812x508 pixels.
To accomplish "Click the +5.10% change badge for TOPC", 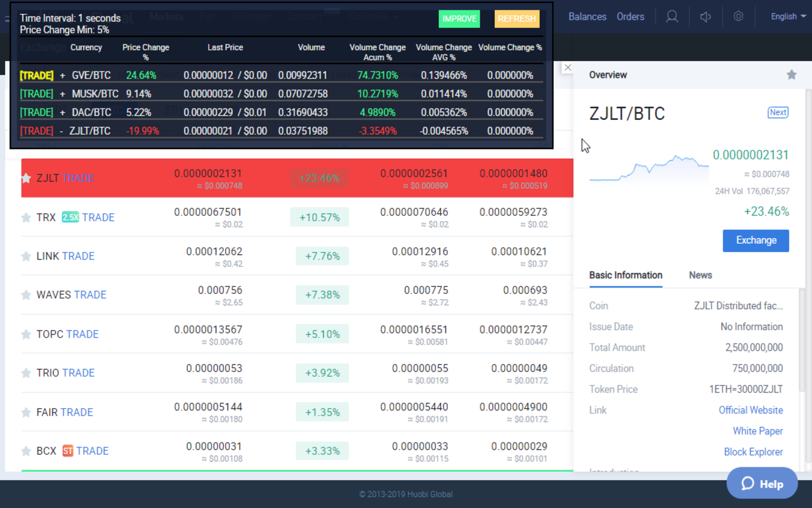I will [322, 334].
